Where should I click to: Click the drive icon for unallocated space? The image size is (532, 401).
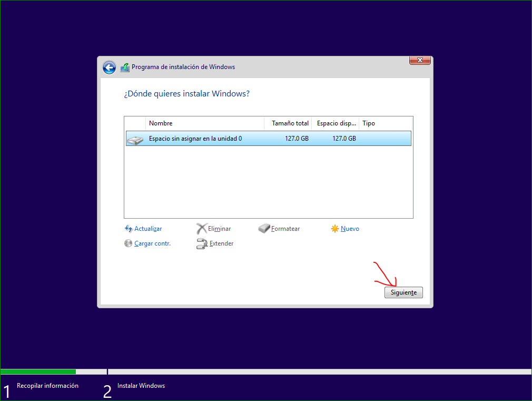(135, 140)
